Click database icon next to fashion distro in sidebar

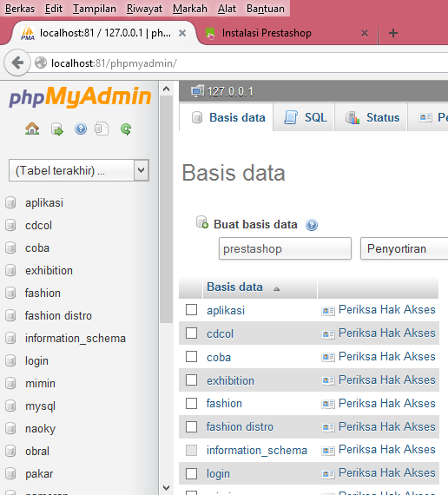[x=10, y=316]
